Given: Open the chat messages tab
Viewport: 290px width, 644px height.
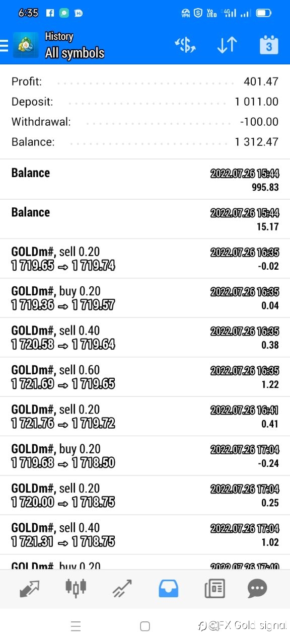Looking at the screenshot, I should point(257,588).
